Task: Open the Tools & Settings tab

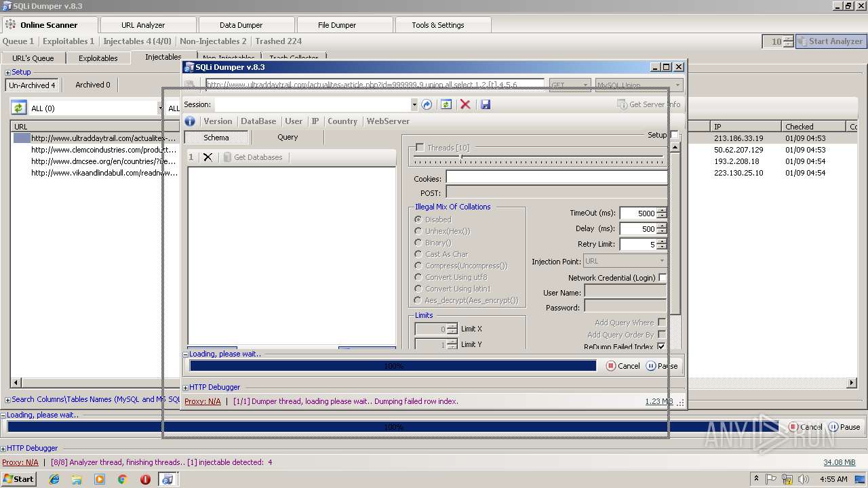Action: 438,25
